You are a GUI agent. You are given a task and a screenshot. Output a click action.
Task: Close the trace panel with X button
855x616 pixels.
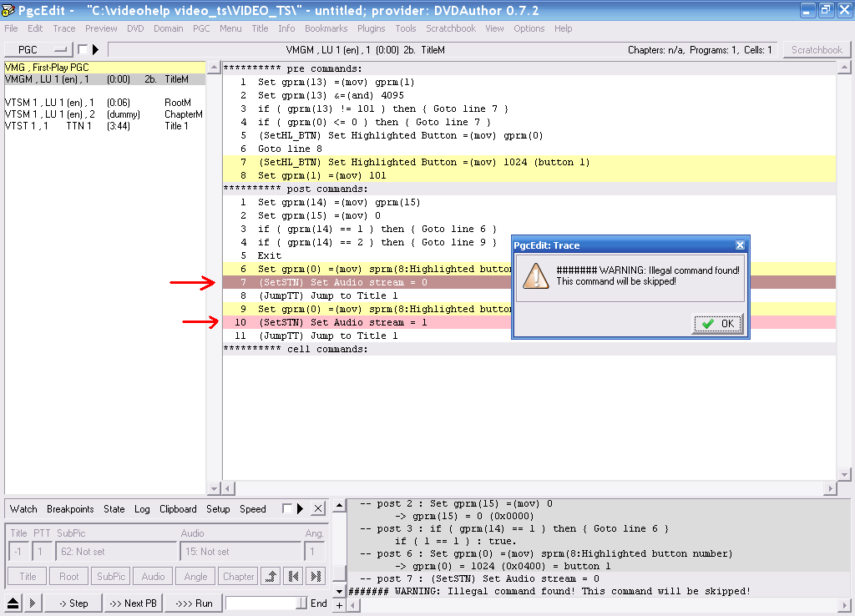coord(318,508)
